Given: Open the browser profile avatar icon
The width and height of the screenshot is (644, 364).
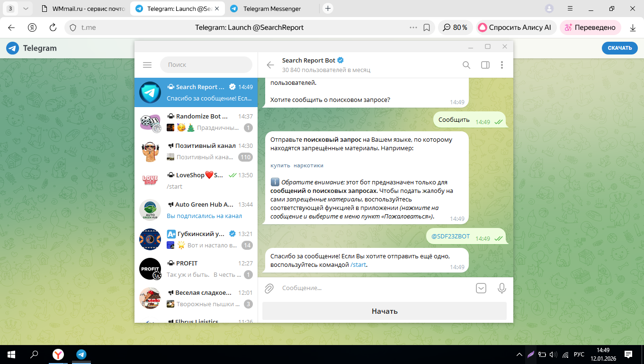Looking at the screenshot, I should [x=549, y=9].
